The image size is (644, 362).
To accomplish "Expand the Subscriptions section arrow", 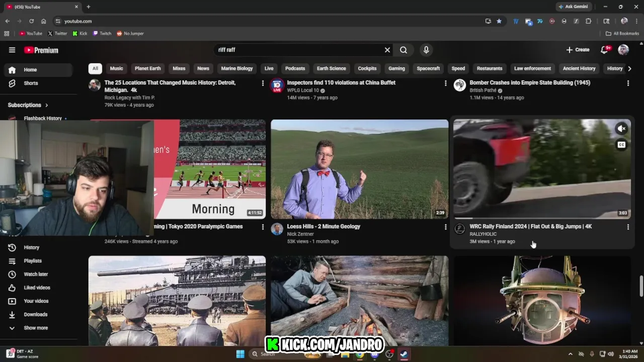I will (47, 105).
